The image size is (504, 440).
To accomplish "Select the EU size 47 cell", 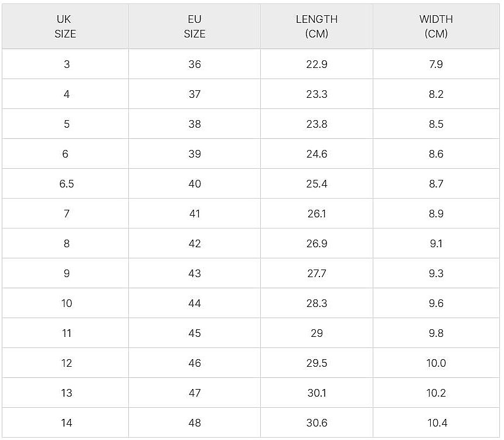I will pos(195,393).
